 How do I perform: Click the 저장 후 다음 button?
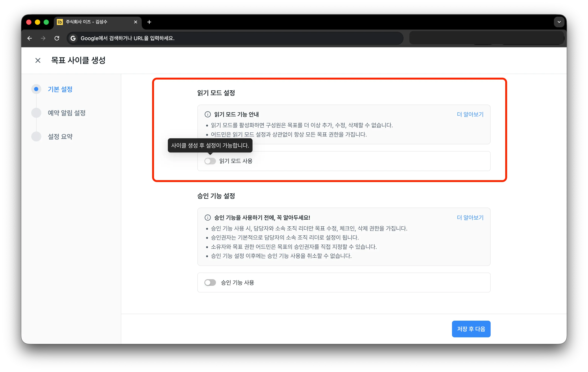pos(471,329)
